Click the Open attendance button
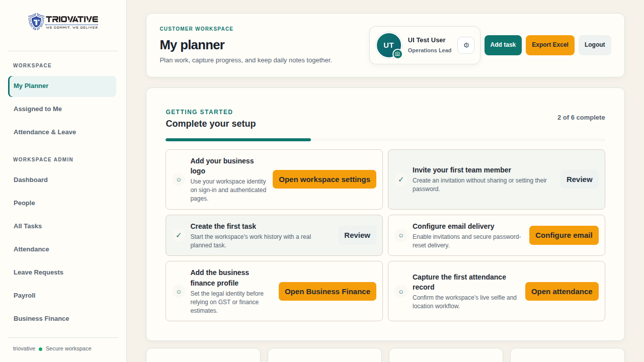The width and height of the screenshot is (644, 362). (562, 291)
